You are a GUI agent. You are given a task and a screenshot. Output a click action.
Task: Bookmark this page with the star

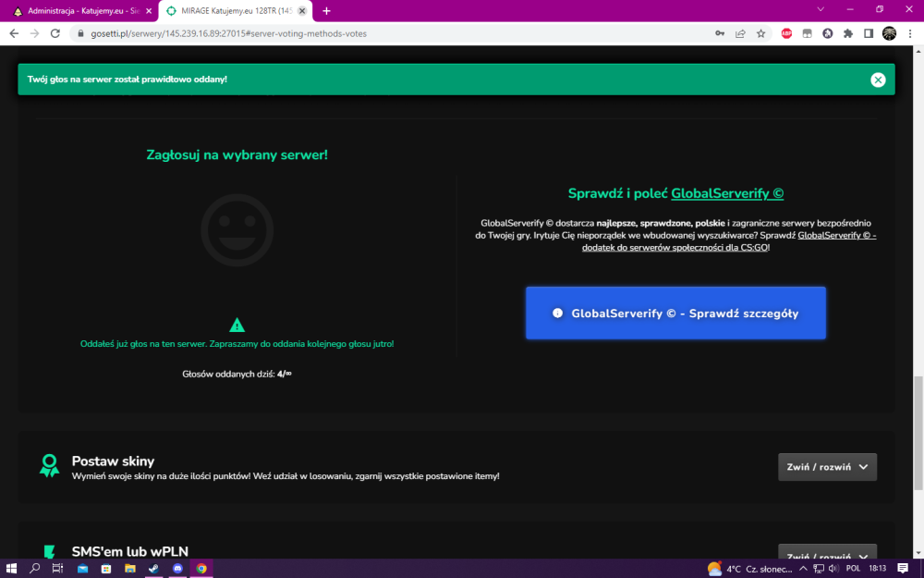point(760,33)
